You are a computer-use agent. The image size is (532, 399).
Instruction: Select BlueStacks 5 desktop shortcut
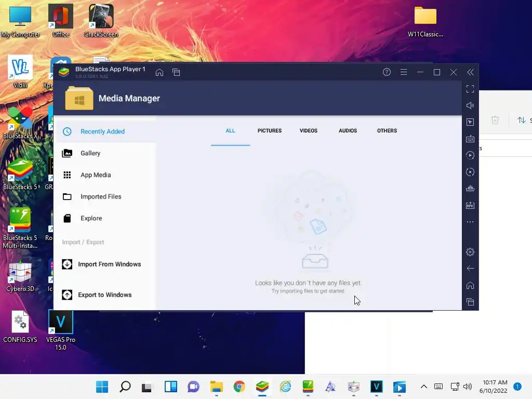(20, 175)
